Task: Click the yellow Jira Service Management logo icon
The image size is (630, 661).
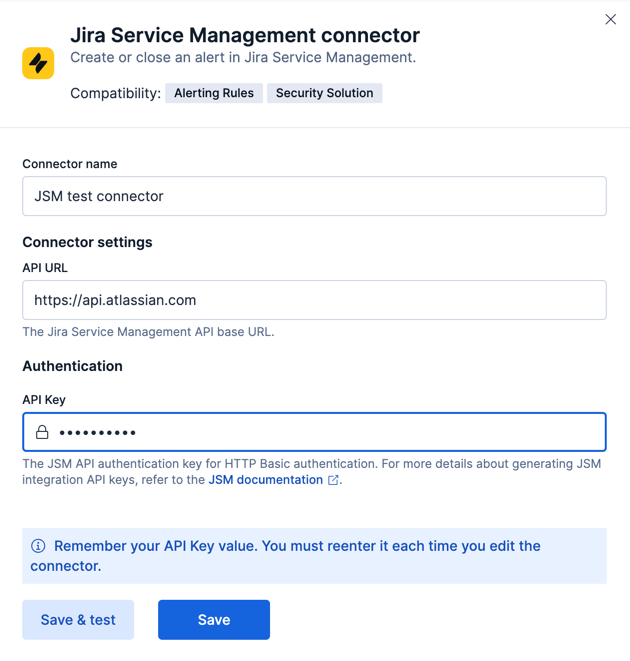Action: point(38,63)
